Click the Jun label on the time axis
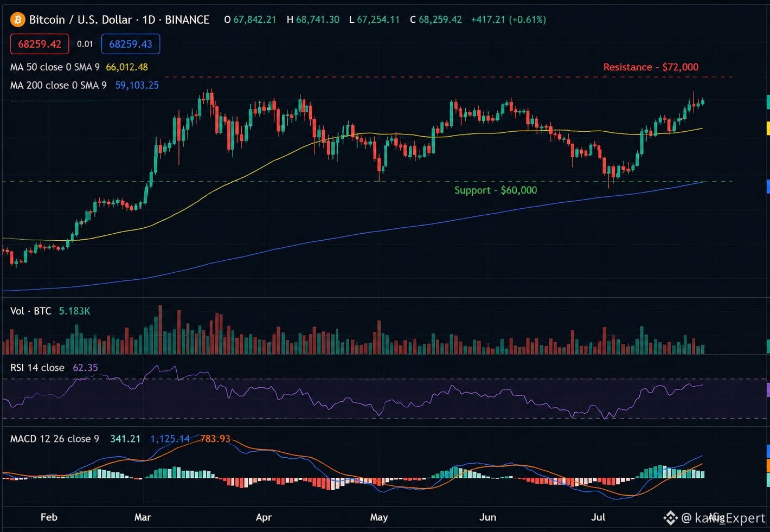This screenshot has width=770, height=532. coord(487,517)
